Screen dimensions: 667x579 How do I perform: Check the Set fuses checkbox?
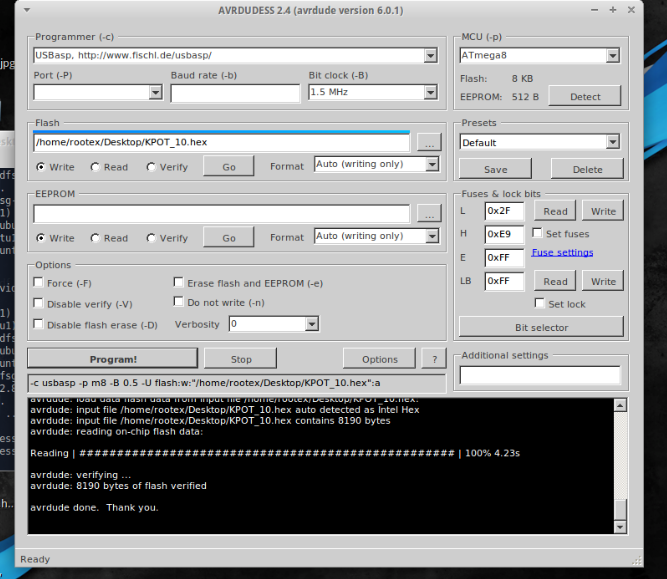pos(539,234)
